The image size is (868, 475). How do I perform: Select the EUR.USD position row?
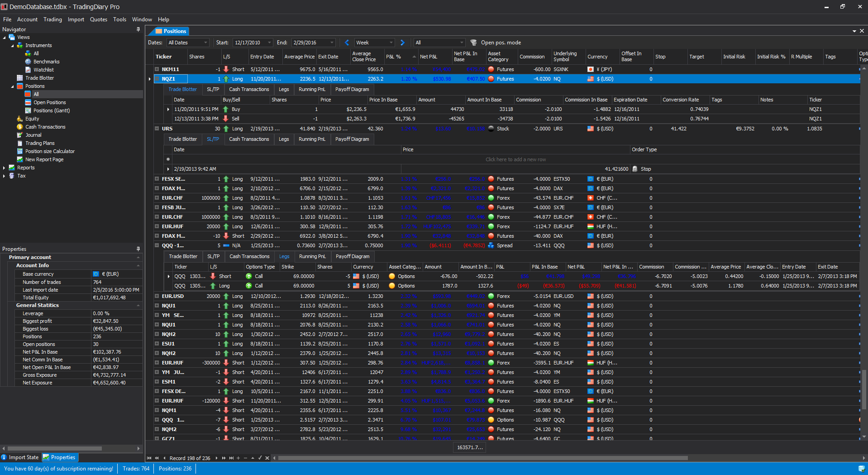click(507, 296)
